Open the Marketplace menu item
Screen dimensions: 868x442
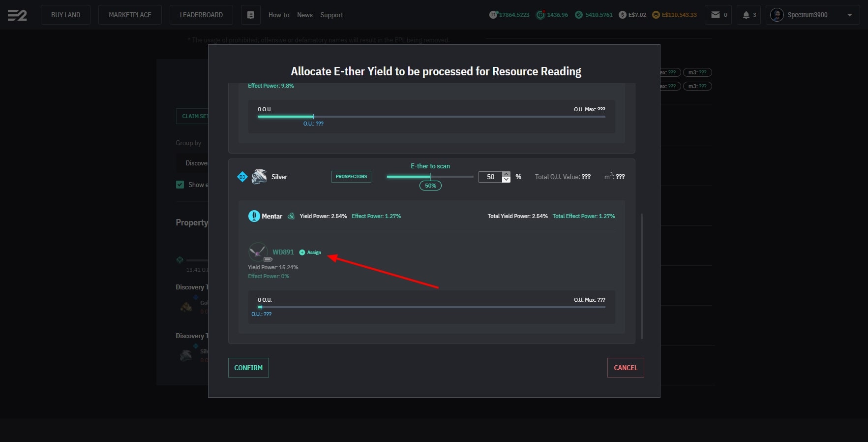click(130, 15)
